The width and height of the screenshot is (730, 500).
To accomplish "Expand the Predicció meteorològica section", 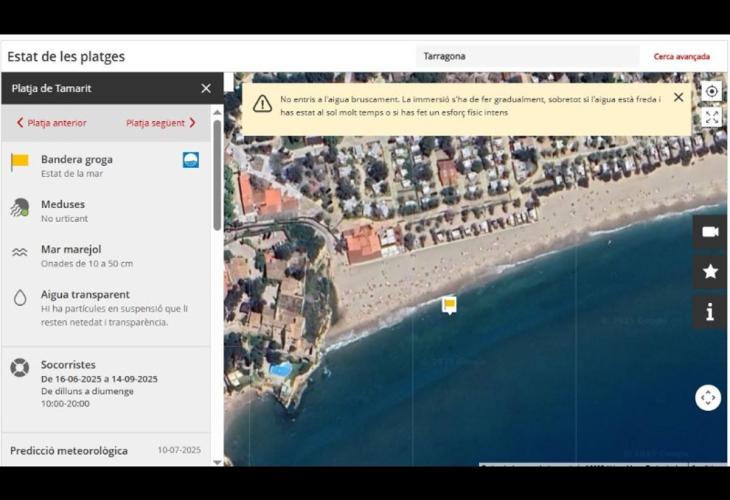I will [105, 450].
